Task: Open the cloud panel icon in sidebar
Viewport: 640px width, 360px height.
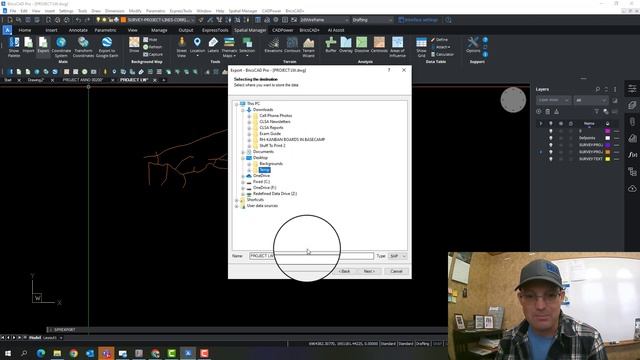Action: point(632,188)
